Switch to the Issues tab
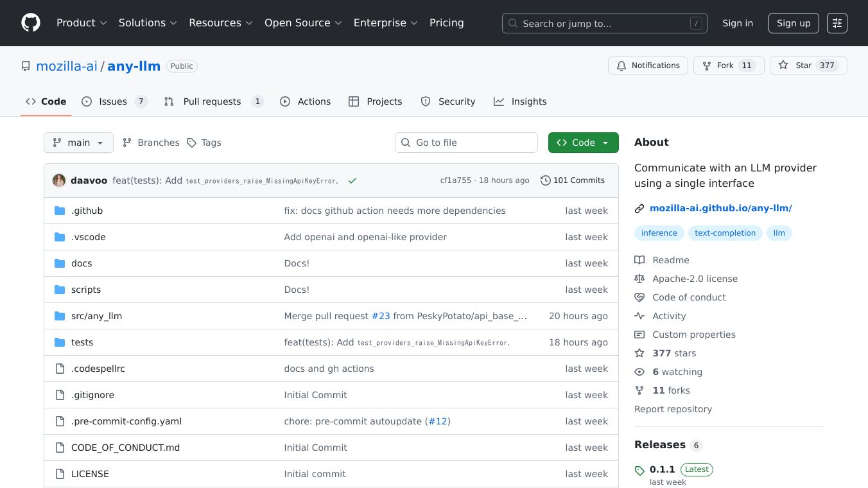The height and width of the screenshot is (488, 868). coord(114,101)
